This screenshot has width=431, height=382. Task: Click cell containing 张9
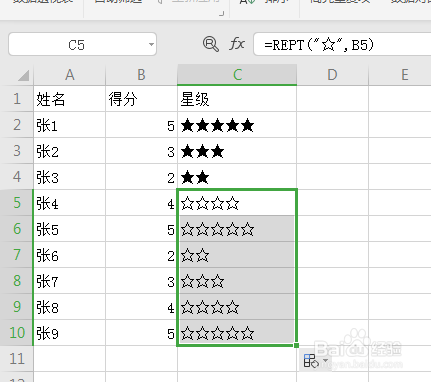(70, 333)
